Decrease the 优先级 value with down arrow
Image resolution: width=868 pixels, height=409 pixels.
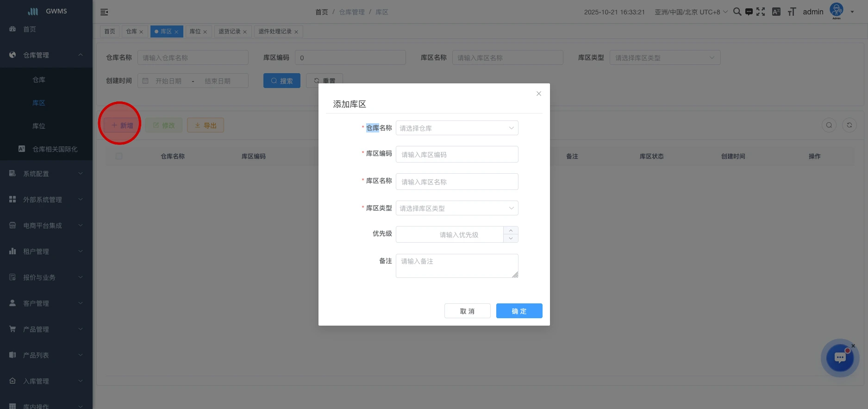(511, 239)
